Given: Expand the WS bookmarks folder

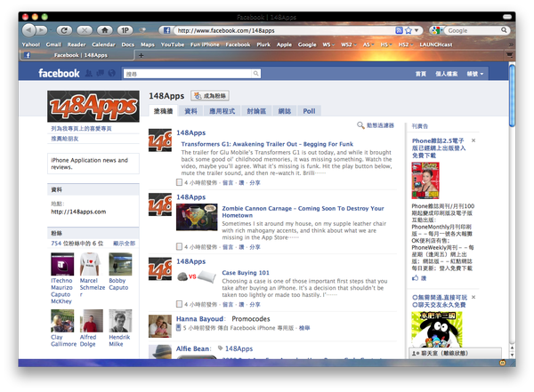Looking at the screenshot, I should coord(328,44).
